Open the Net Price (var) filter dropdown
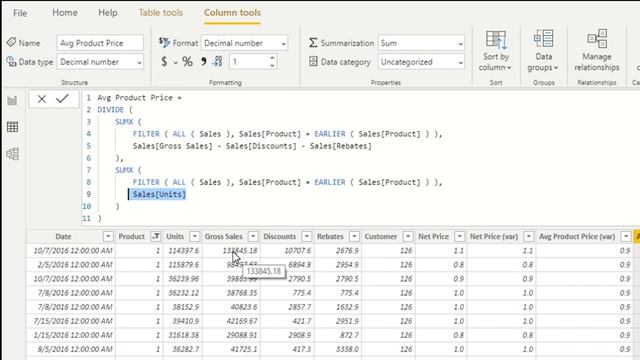This screenshot has width=640, height=360. (x=529, y=236)
